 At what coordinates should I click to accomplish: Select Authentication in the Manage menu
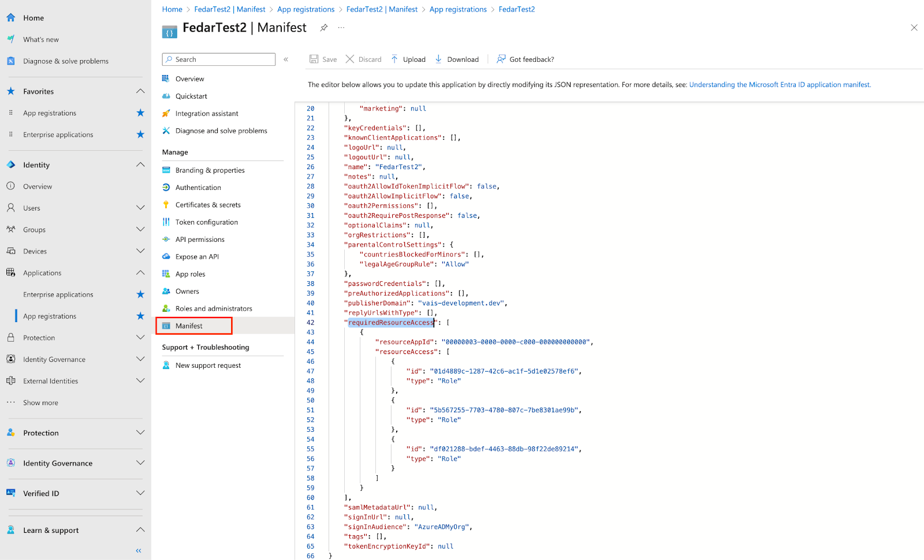(198, 187)
